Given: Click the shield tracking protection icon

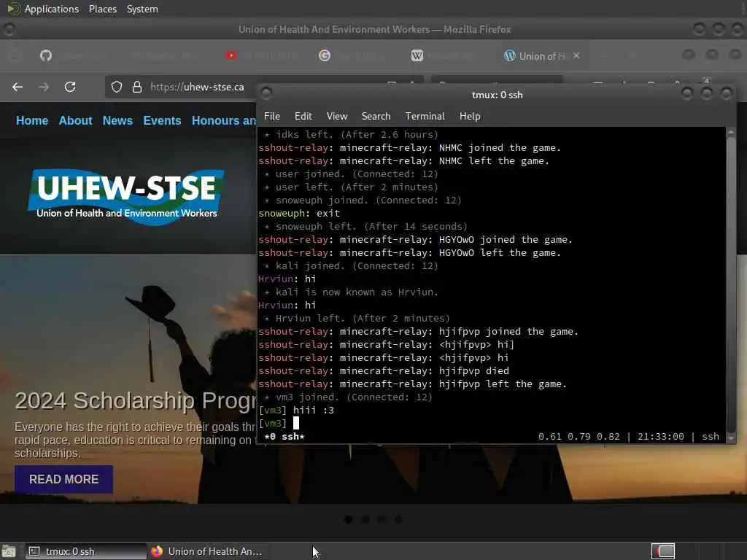Looking at the screenshot, I should [117, 87].
